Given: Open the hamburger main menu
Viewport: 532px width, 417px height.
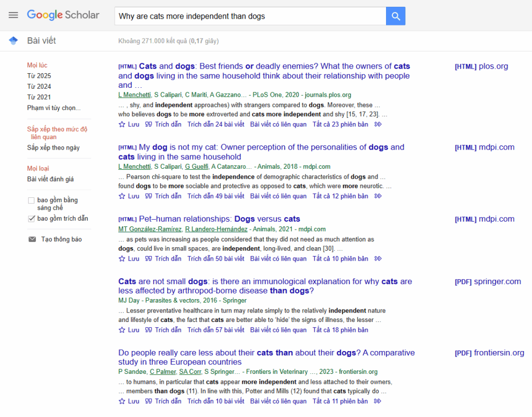Looking at the screenshot, I should click(13, 15).
